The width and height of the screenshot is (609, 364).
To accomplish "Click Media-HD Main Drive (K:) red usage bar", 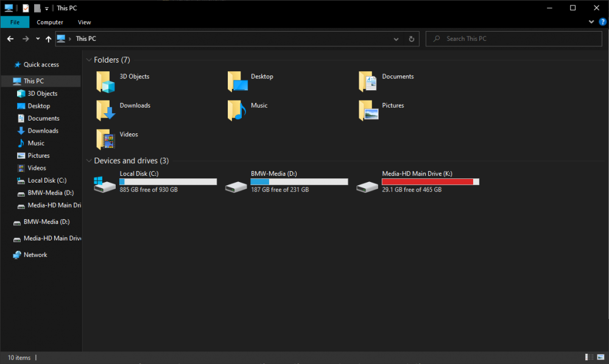I will pos(431,181).
